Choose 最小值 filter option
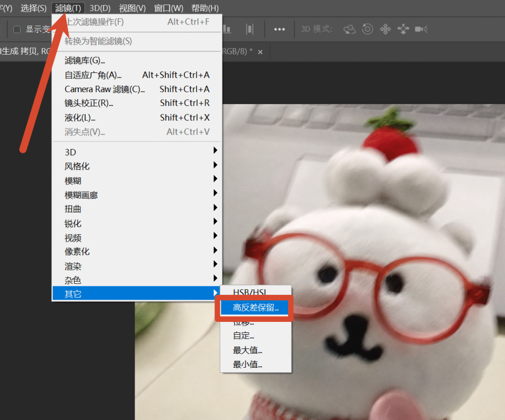The height and width of the screenshot is (420, 505). [x=256, y=364]
